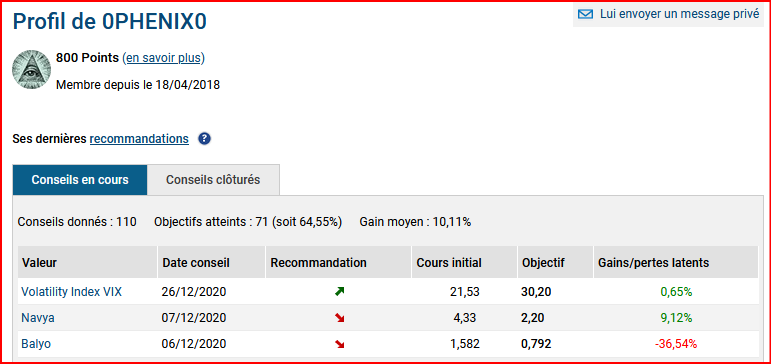Select the Conseils en cours tab
Viewport: 771px width, 364px height.
point(80,180)
